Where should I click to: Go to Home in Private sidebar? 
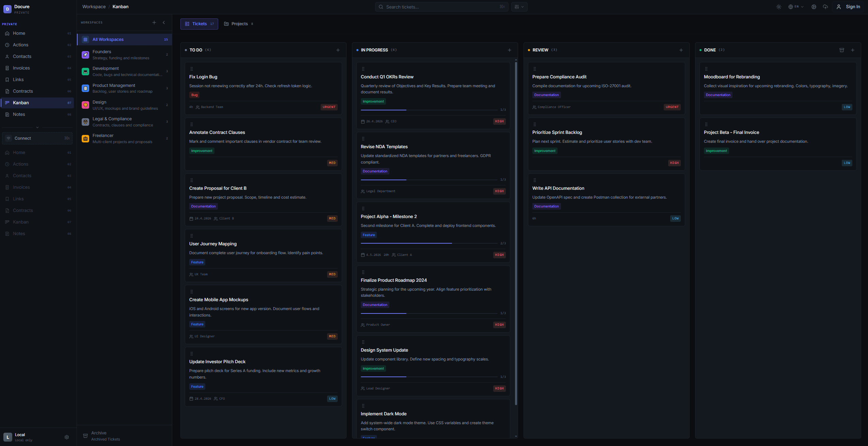point(38,33)
